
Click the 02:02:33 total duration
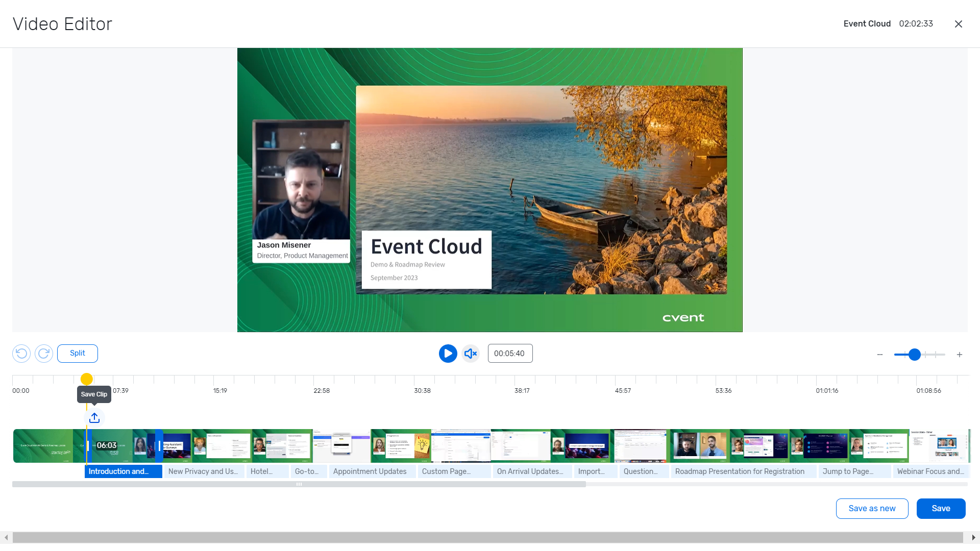point(916,24)
